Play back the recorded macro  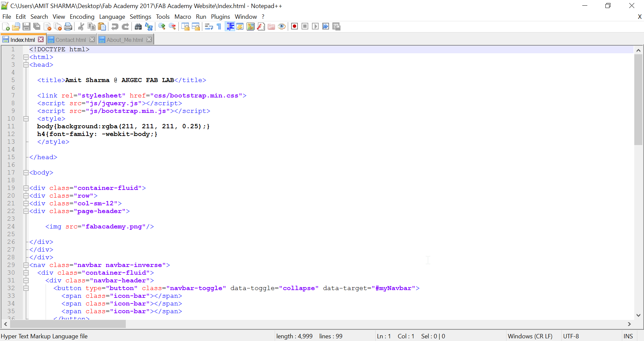click(315, 26)
